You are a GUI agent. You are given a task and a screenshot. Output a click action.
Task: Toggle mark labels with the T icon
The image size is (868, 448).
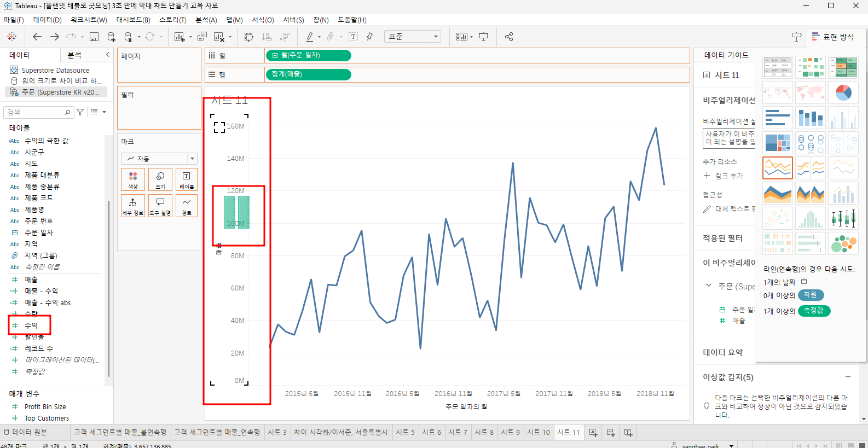click(x=354, y=37)
